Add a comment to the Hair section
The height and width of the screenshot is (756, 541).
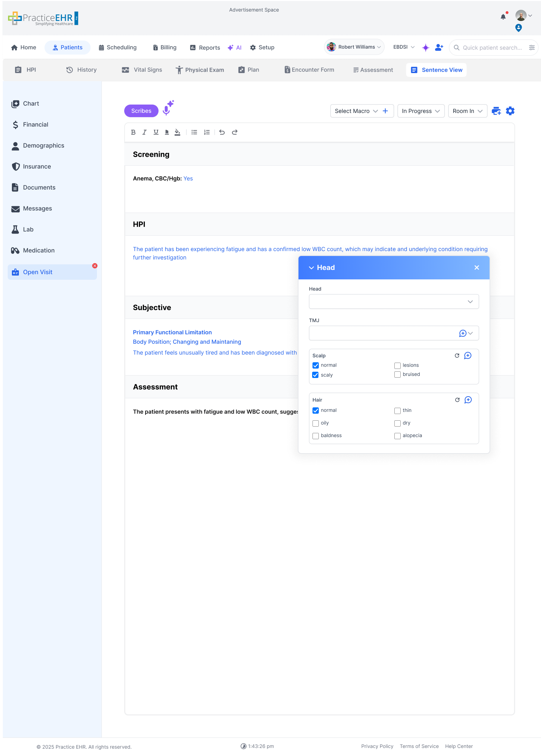[x=468, y=400]
